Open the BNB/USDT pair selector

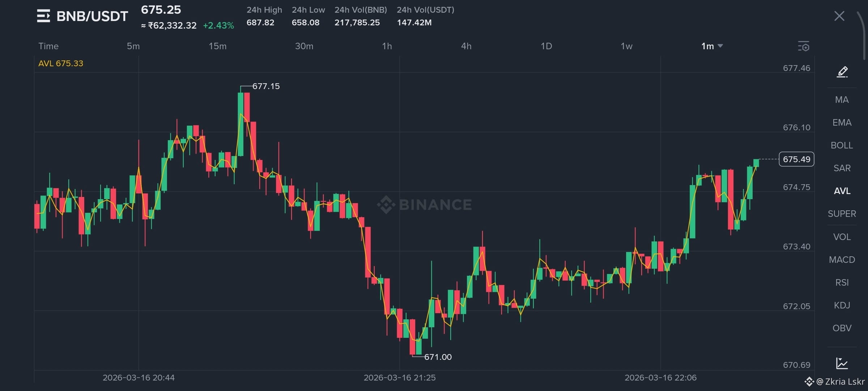tap(92, 16)
